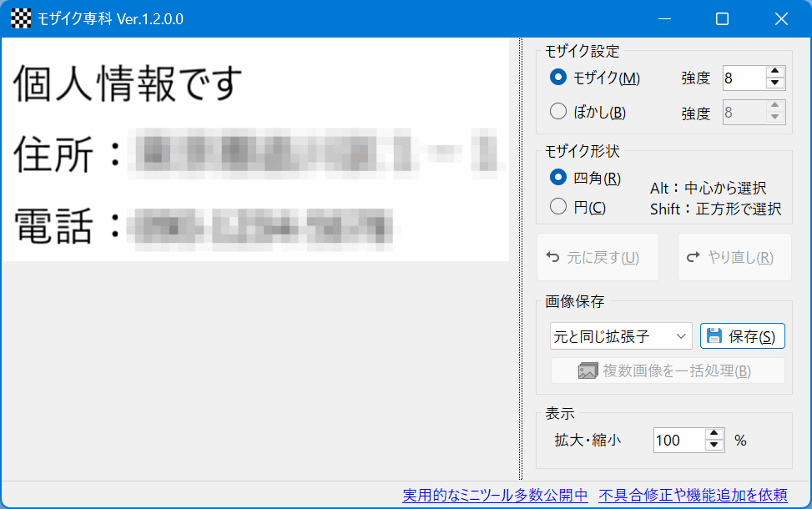812x509 pixels.
Task: Choose the 円 circle shape option
Action: tap(558, 207)
